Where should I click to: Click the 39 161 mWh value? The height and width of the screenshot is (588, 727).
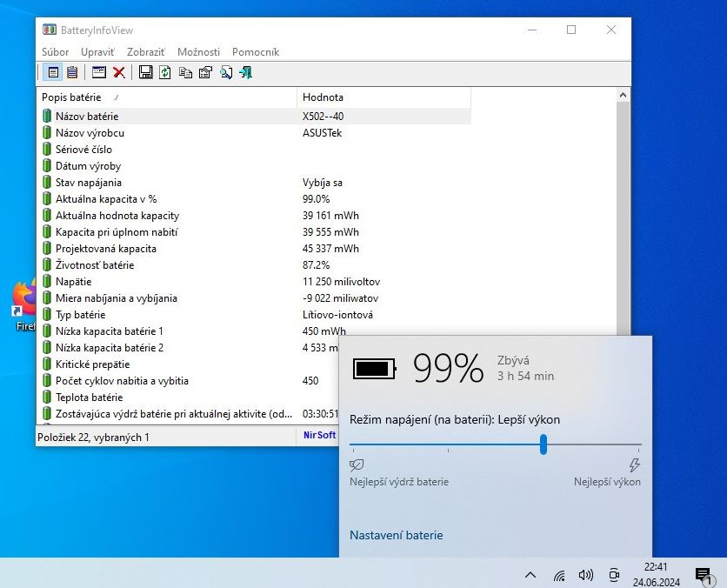click(330, 216)
